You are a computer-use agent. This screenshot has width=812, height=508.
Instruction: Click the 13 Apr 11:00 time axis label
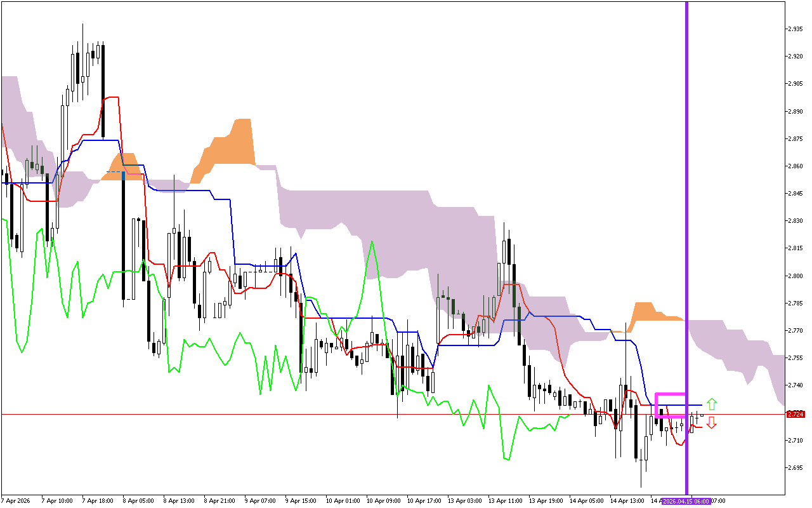pyautogui.click(x=505, y=501)
